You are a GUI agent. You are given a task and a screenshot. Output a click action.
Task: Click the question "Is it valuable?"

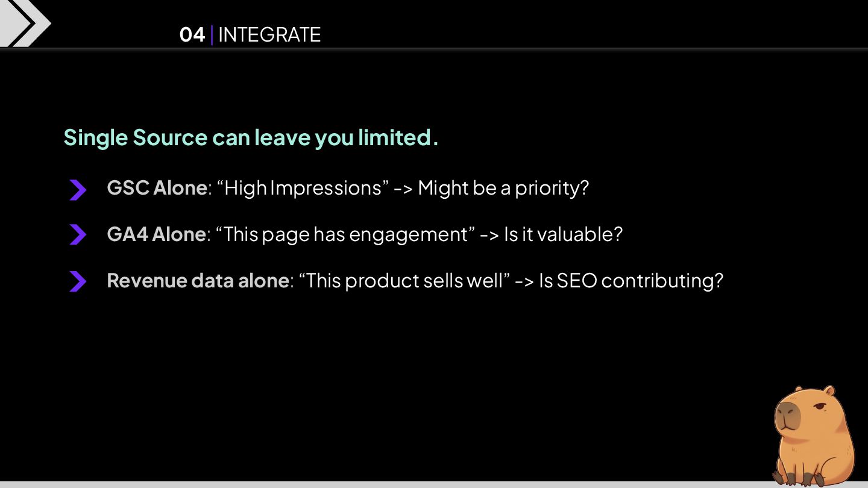[x=563, y=234]
